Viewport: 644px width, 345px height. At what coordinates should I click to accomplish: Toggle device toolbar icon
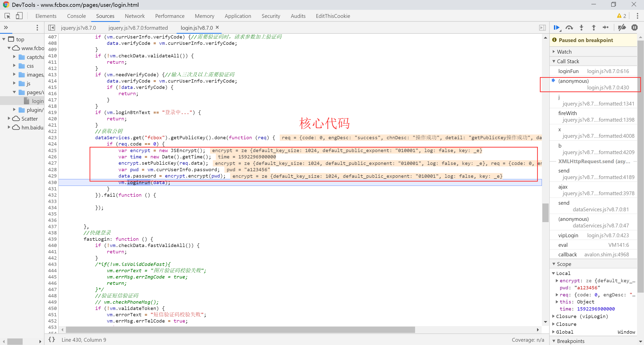19,16
